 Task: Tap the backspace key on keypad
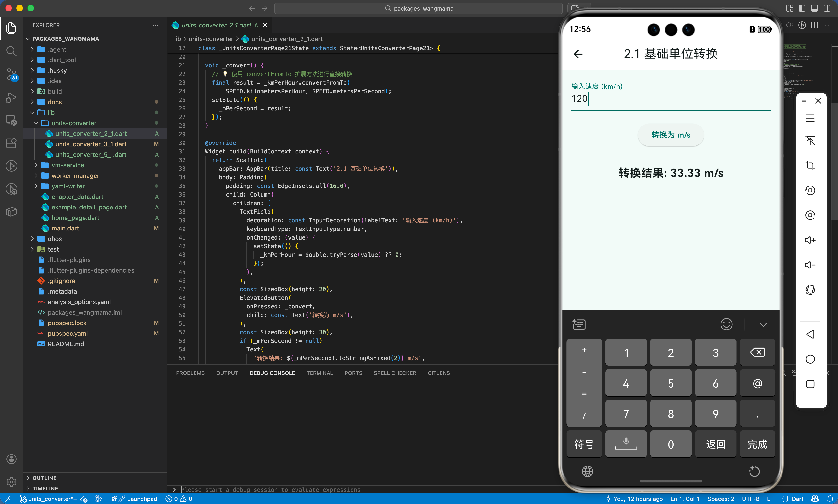coord(757,352)
